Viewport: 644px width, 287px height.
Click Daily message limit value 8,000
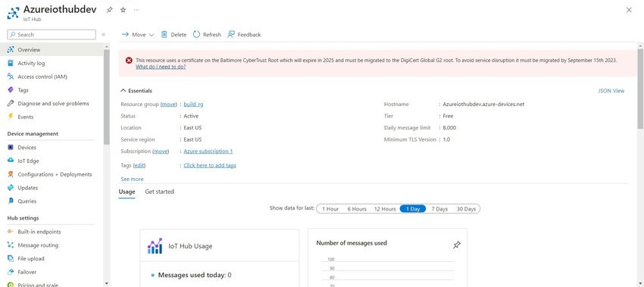(449, 128)
